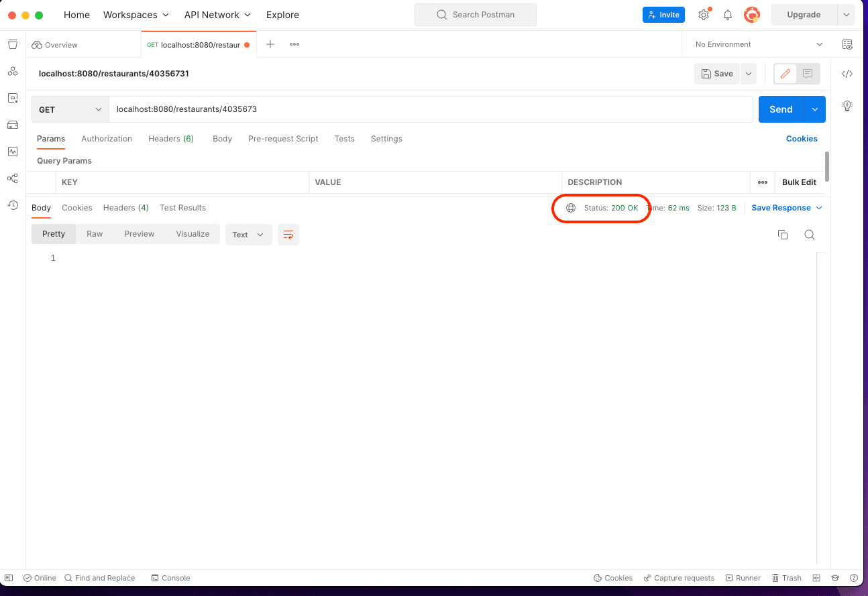Viewport: 868px width, 596px height.
Task: Open the settings gear icon
Action: coord(703,15)
